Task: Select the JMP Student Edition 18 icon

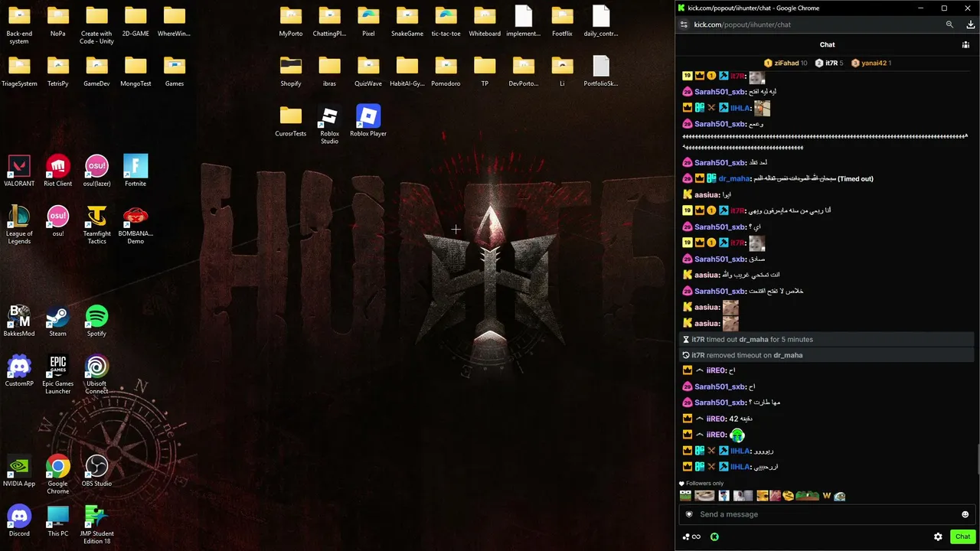Action: [x=96, y=525]
